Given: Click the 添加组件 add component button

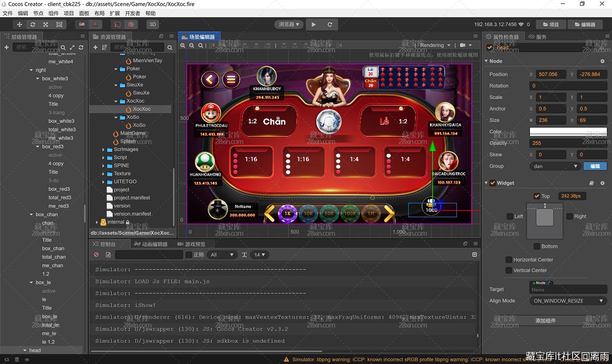Looking at the screenshot, I should click(x=545, y=321).
